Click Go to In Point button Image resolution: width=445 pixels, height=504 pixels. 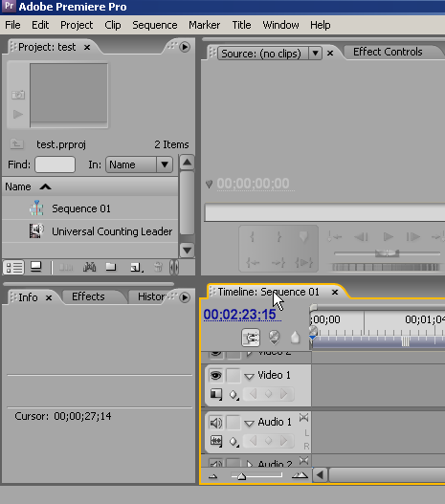pos(253,263)
